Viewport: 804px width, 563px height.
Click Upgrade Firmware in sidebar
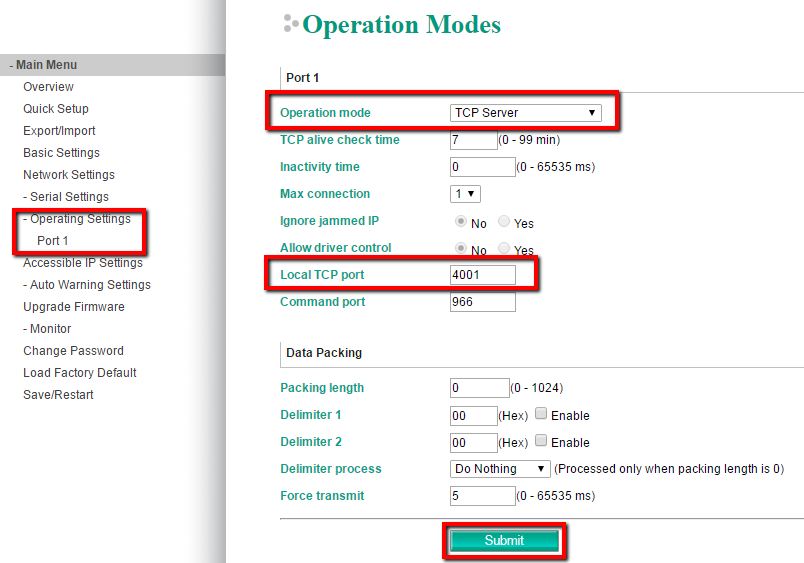click(x=74, y=307)
